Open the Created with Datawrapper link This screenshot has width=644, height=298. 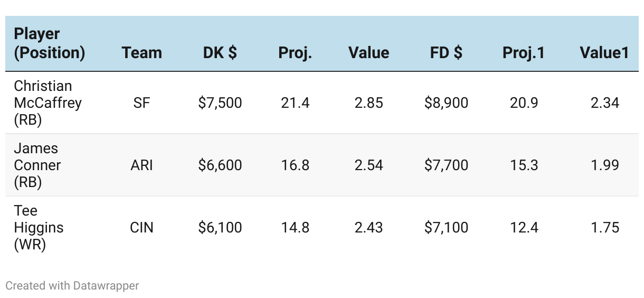point(72,286)
